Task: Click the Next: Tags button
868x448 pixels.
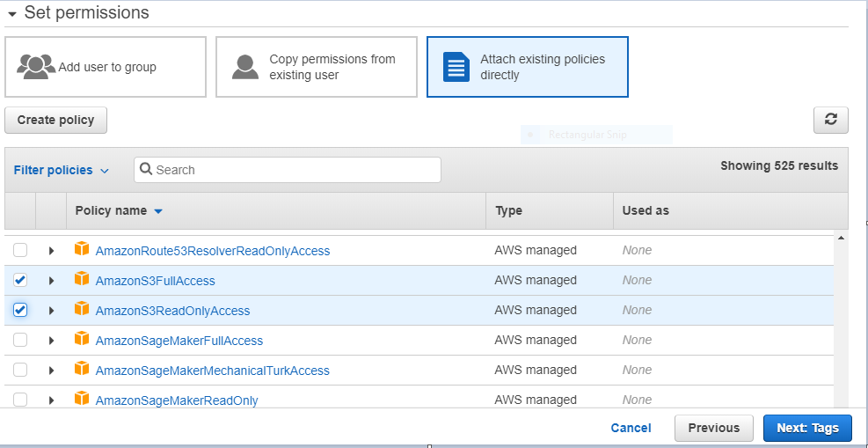Action: (807, 428)
